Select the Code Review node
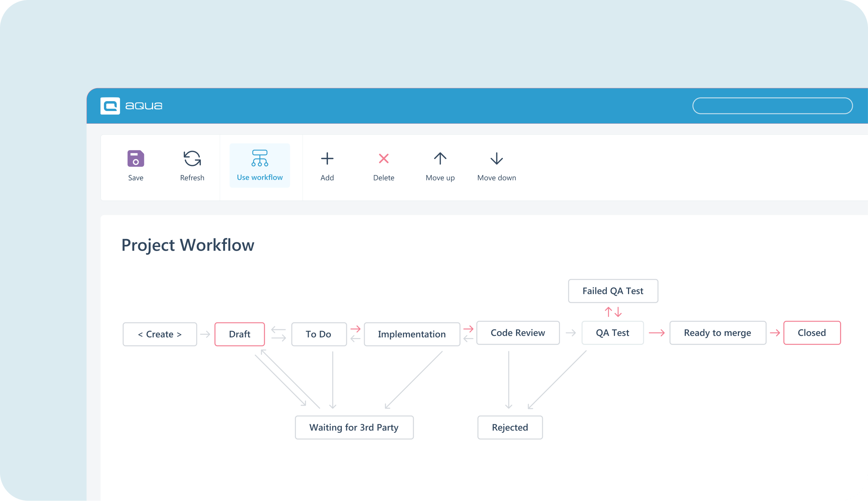 (518, 333)
